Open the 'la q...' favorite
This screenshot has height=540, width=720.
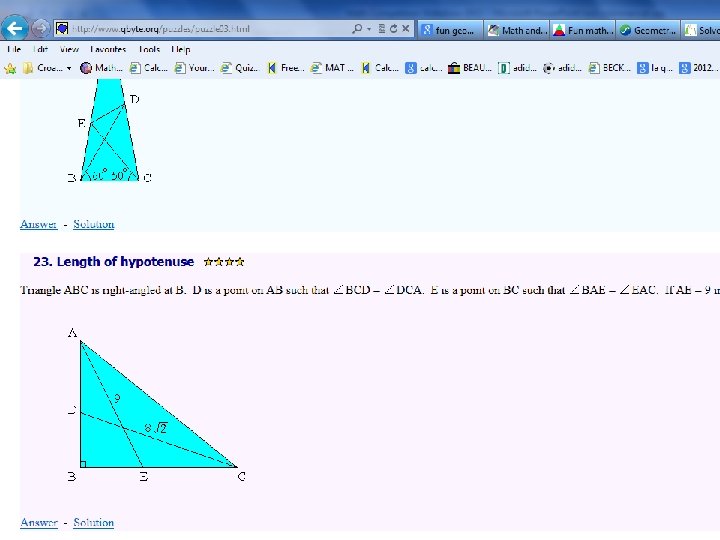[655, 68]
